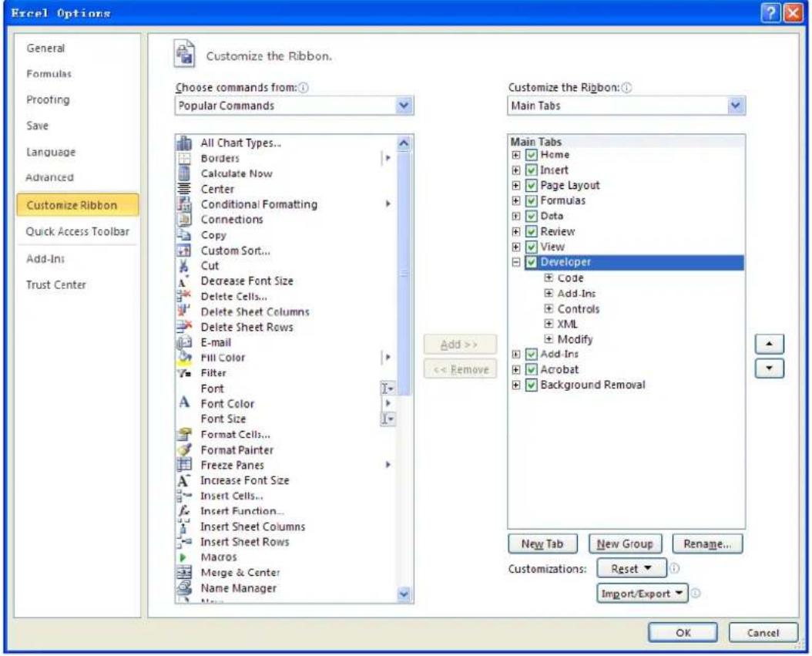Screen dimensions: 812x656
Task: Select the Name Manager icon
Action: [x=184, y=587]
